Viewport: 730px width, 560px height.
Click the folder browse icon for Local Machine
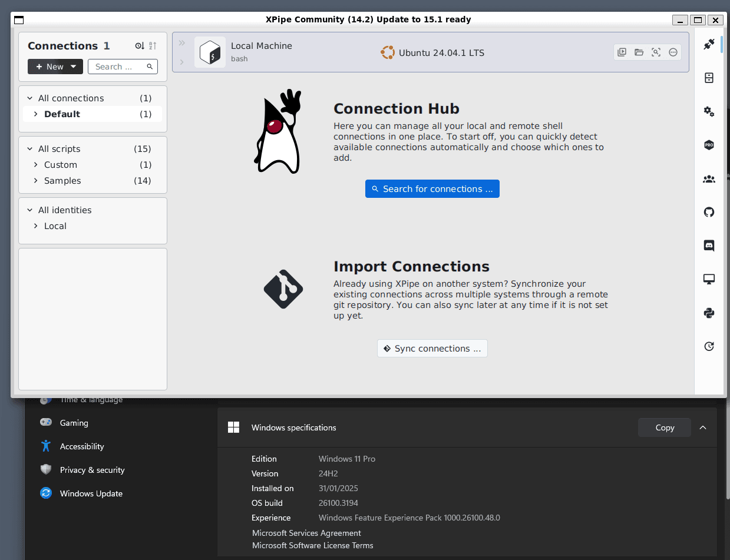click(639, 52)
